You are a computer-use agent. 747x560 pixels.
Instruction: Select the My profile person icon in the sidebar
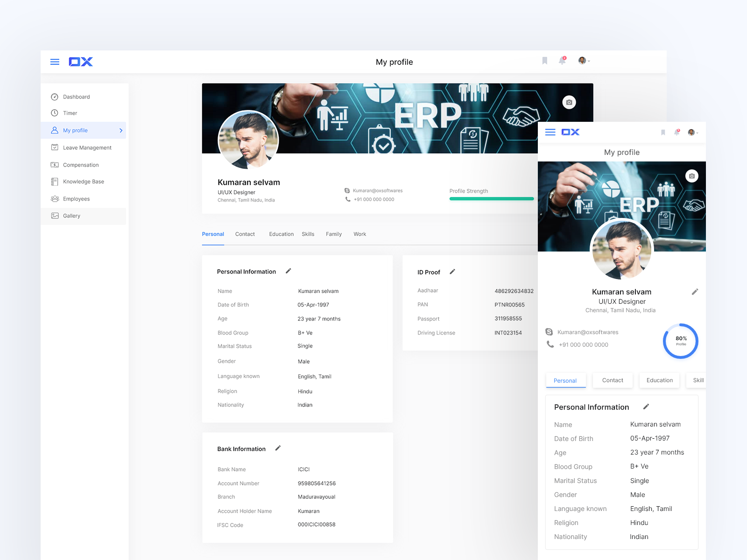click(55, 130)
